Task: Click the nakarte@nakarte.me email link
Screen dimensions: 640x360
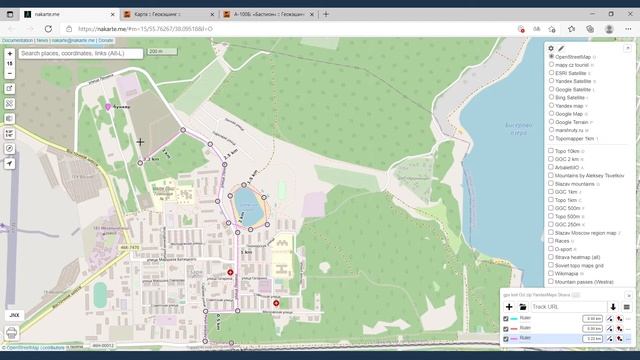Action: point(73,40)
